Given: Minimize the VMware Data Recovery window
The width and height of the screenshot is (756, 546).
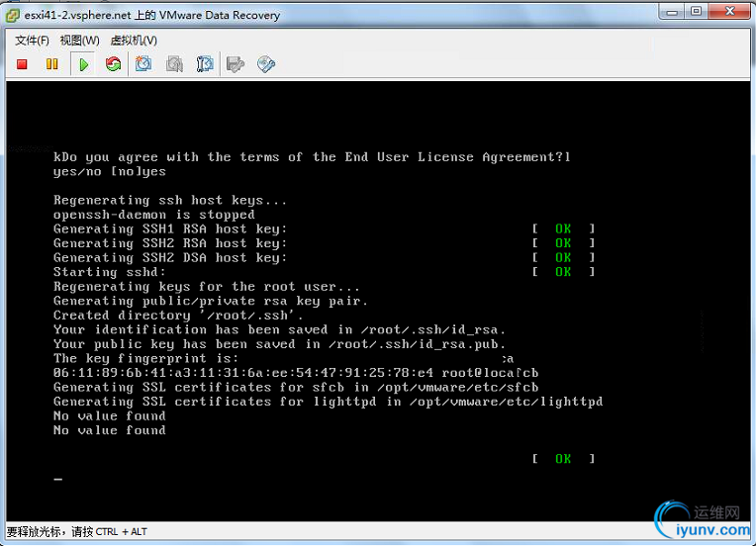Looking at the screenshot, I should (x=672, y=12).
